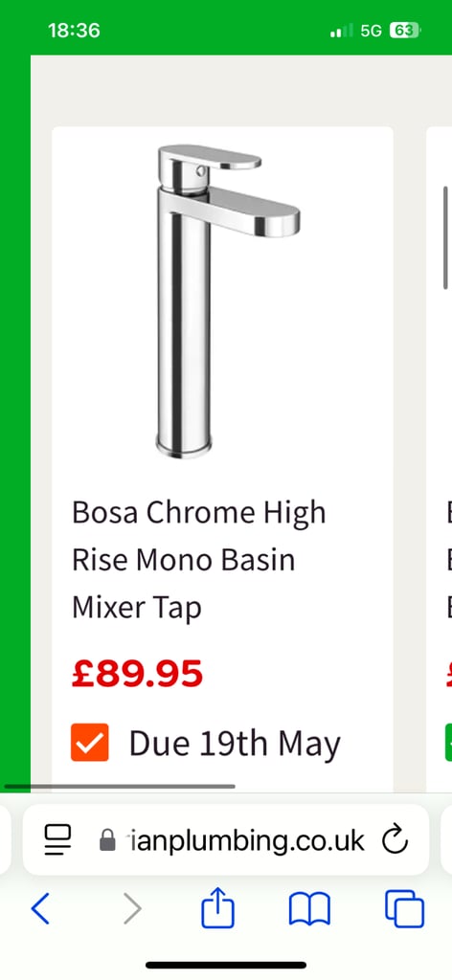Open the page reader options icon
Screen dimensions: 452x980
[57, 840]
